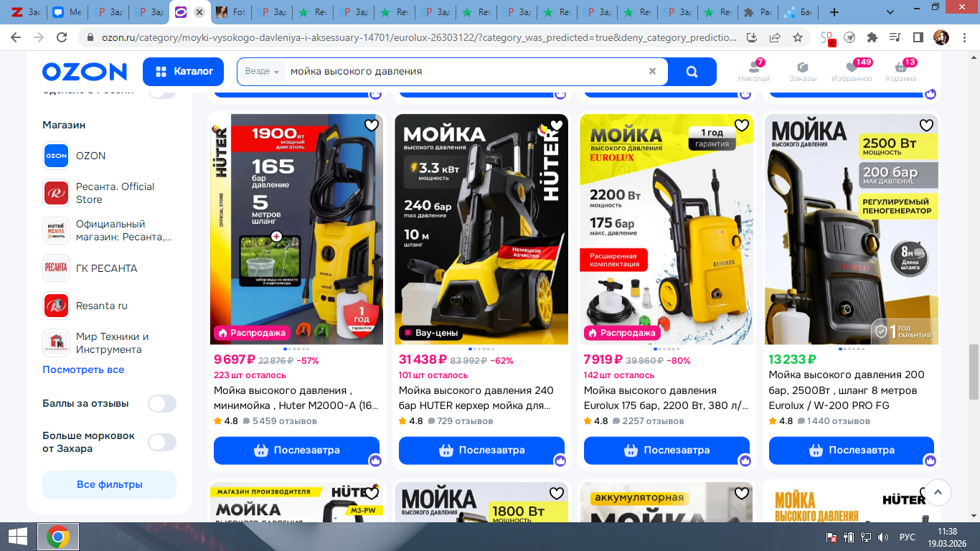Open Заказы orders icon

click(803, 71)
